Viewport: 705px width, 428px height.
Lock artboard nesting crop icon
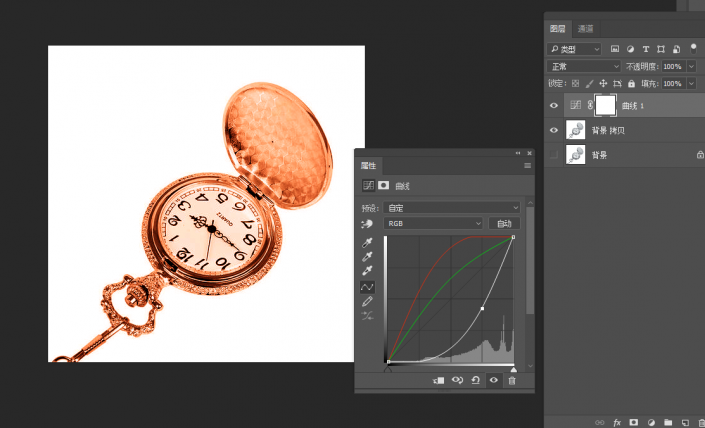tap(617, 83)
